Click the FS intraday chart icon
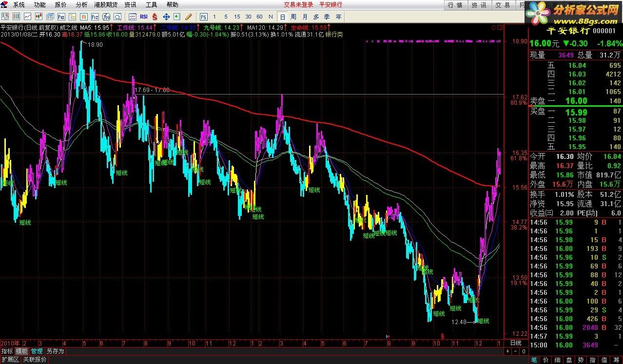623x364 pixels. coord(203,17)
